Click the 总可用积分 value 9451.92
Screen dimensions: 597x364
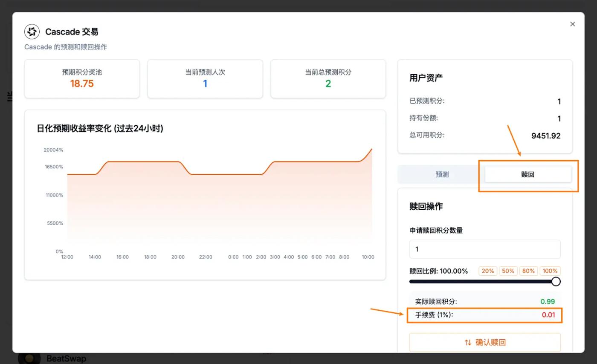pyautogui.click(x=545, y=136)
